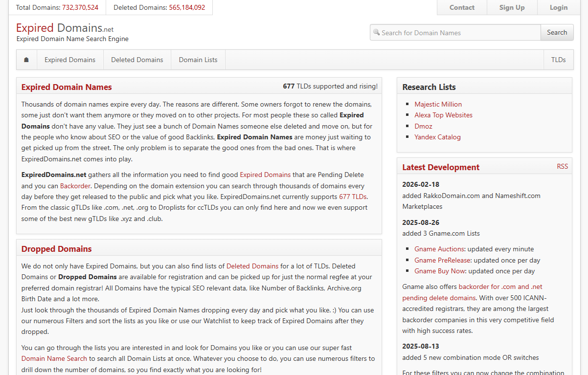The image size is (588, 375).
Task: Open the Majestic Million research list
Action: 438,104
